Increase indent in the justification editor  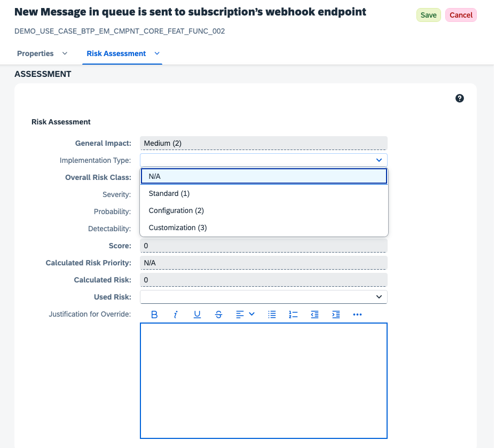coord(336,315)
